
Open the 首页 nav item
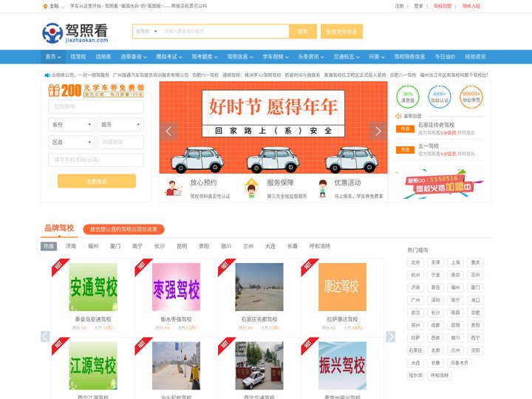pyautogui.click(x=53, y=57)
